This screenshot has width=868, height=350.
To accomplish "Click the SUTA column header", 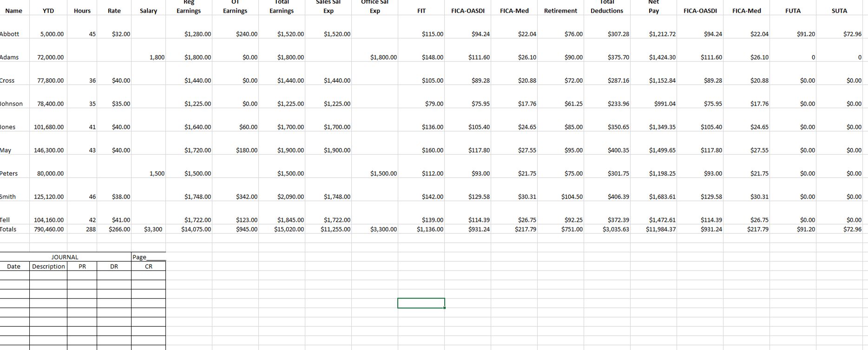I will point(840,11).
